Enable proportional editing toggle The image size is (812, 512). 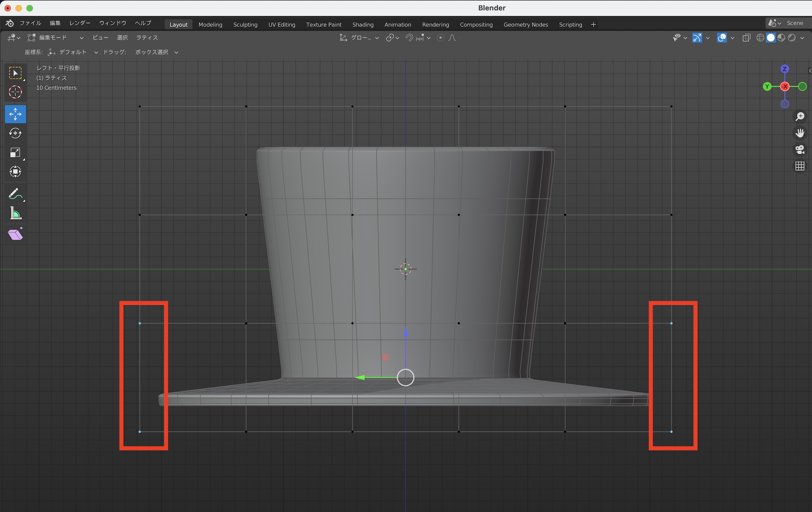coord(441,38)
